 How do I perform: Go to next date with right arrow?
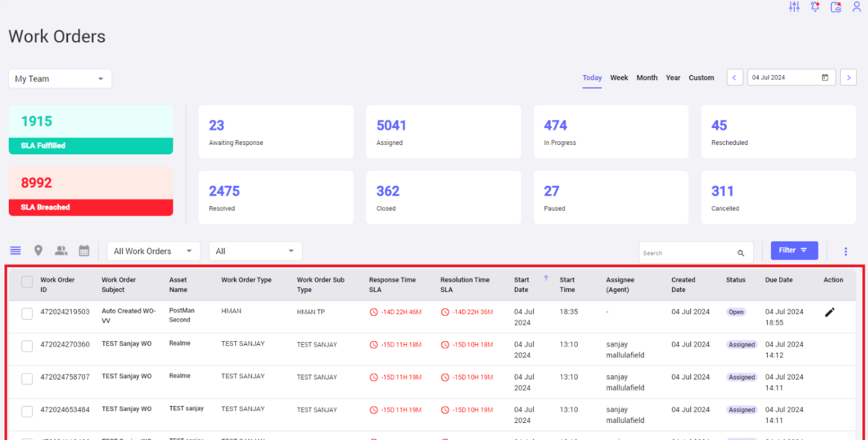pos(848,78)
